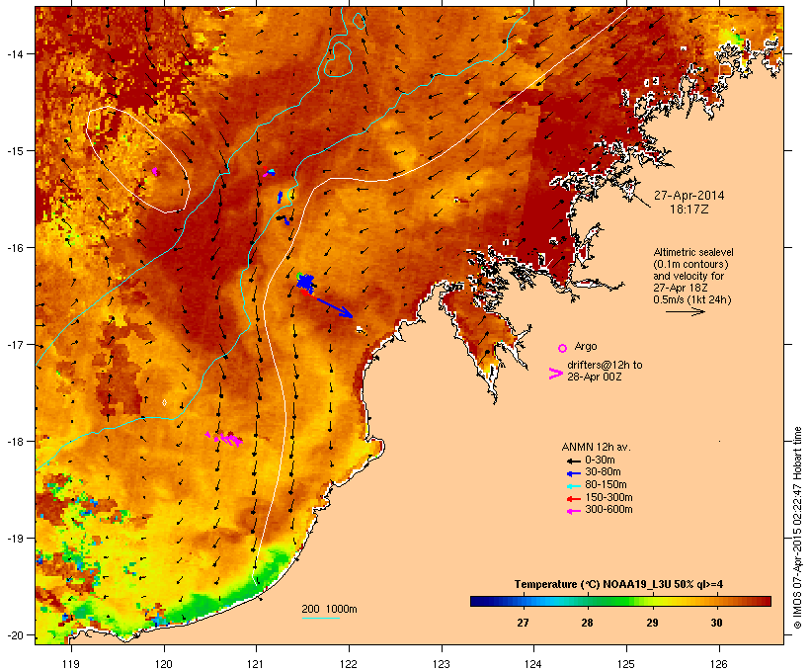Screen dimensions: 810x672
Task: Click the cyan 200 1000m isobath legend line
Action: (320, 618)
